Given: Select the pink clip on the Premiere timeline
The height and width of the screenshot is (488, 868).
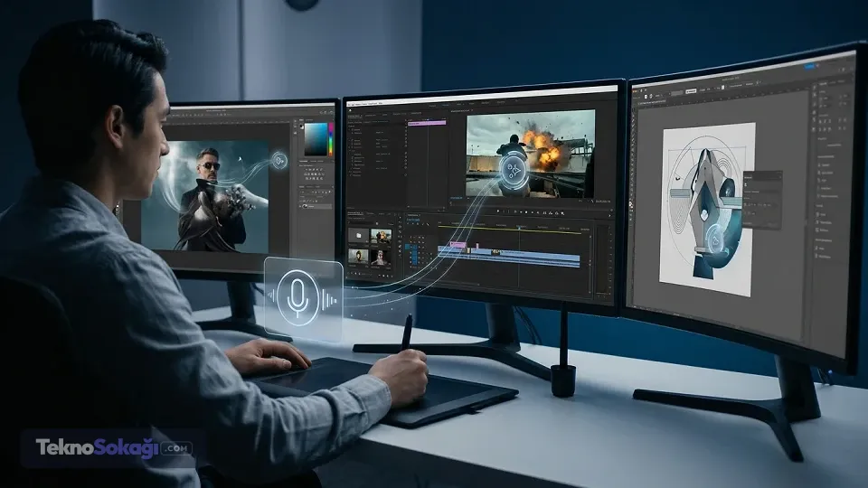Looking at the screenshot, I should pos(458,245).
